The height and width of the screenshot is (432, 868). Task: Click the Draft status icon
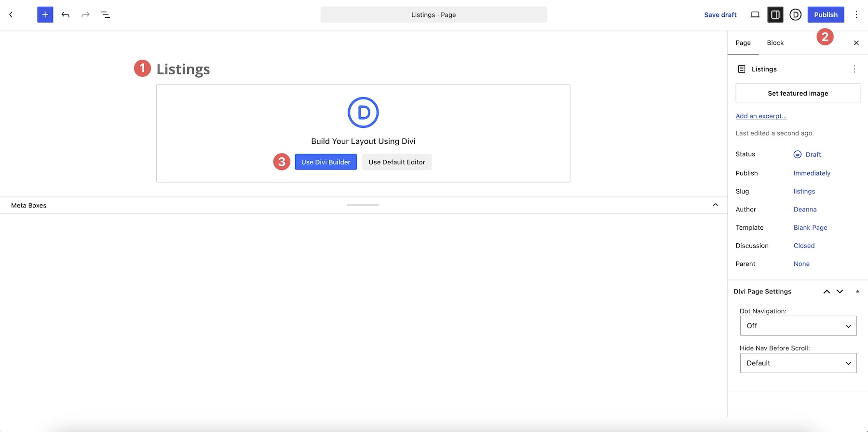tap(797, 154)
